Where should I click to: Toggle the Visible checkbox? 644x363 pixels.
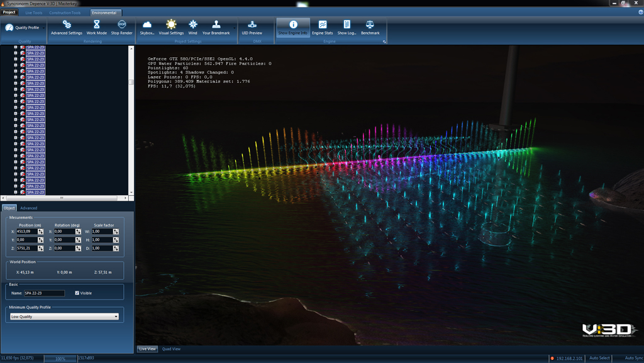[x=77, y=293]
